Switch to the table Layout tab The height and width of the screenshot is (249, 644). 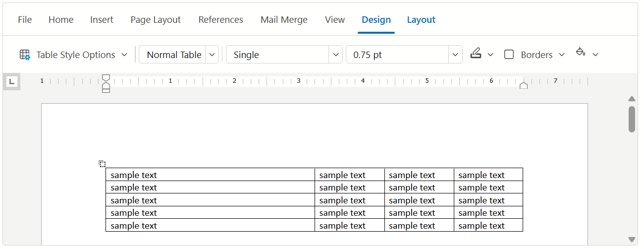pyautogui.click(x=421, y=20)
